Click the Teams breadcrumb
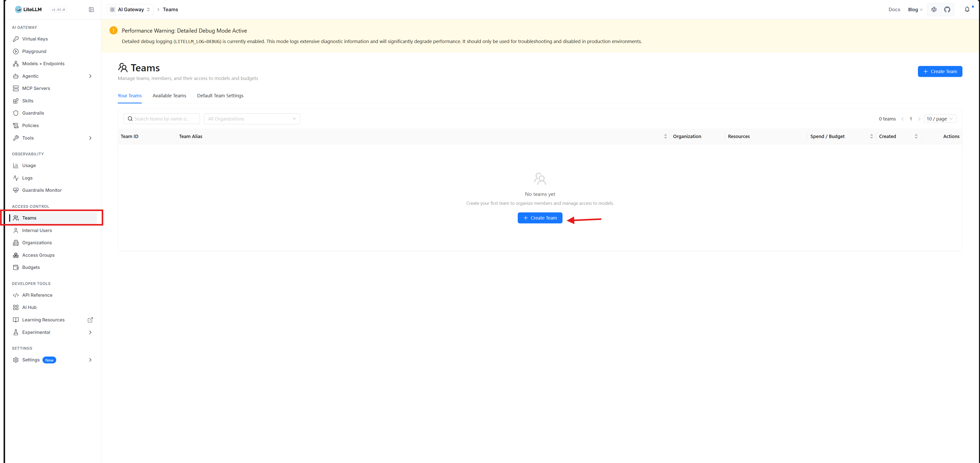 pos(170,9)
